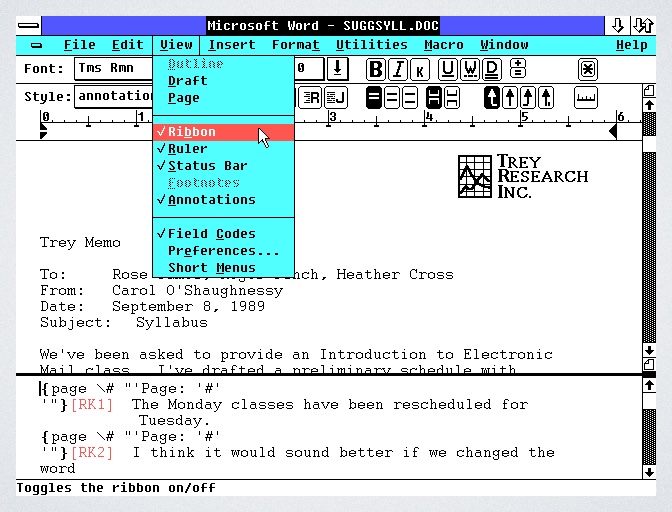Open Preferences from the View menu

click(223, 251)
